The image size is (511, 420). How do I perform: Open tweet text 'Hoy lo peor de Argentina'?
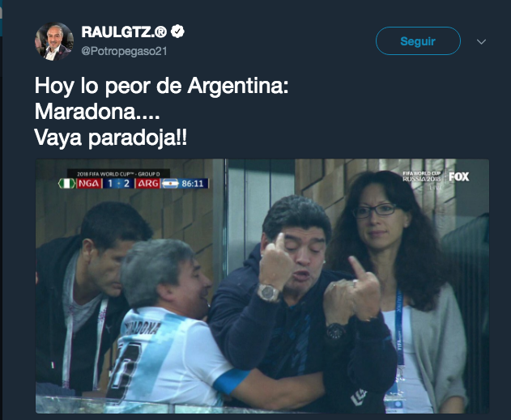click(x=161, y=87)
